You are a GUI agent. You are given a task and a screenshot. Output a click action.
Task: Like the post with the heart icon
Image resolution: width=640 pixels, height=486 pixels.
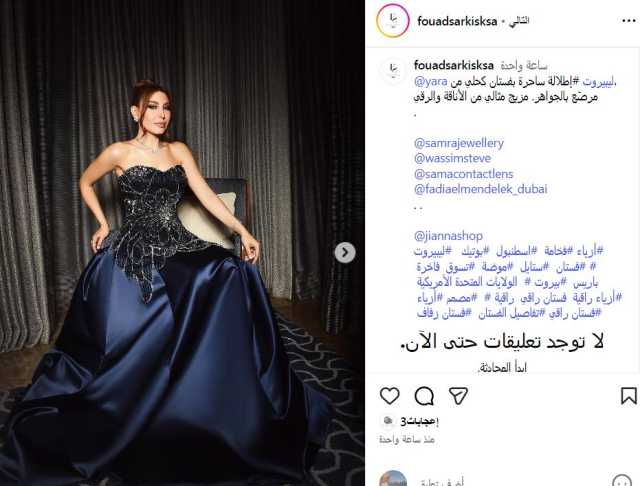click(389, 396)
